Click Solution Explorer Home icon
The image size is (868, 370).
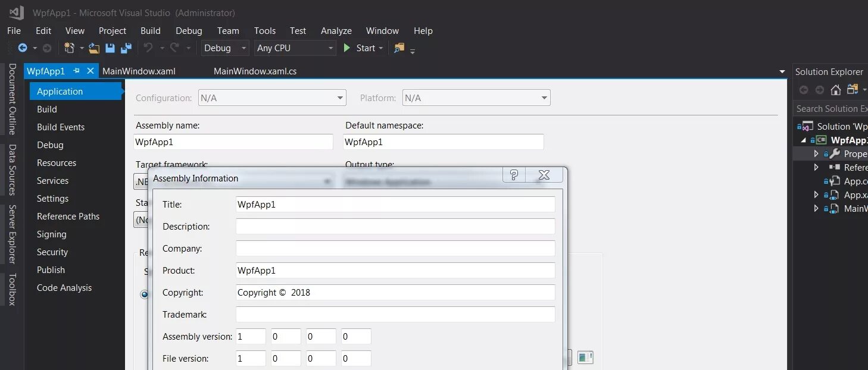point(836,90)
